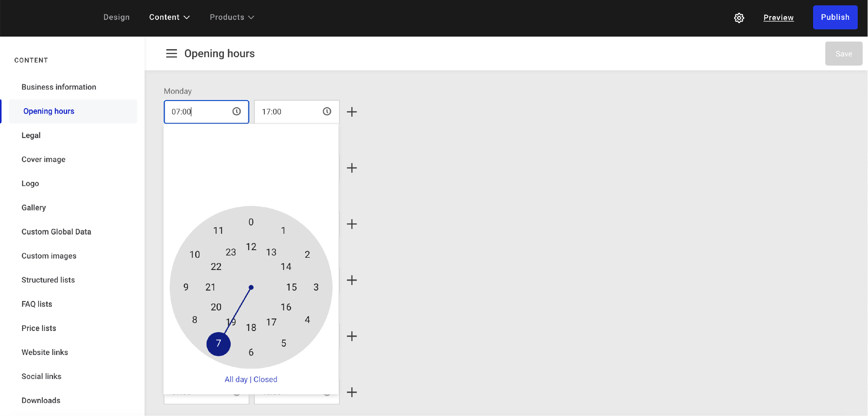The height and width of the screenshot is (416, 868).
Task: Pick hour 0 on the clock
Action: (251, 222)
